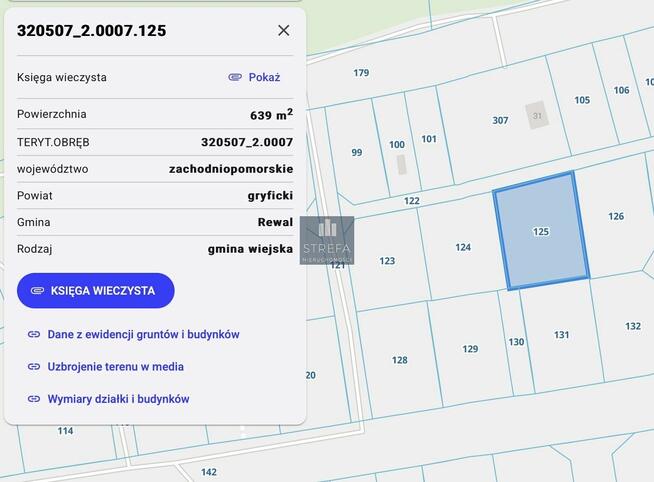
Task: Select parcel 126 on the map
Action: pyautogui.click(x=616, y=216)
